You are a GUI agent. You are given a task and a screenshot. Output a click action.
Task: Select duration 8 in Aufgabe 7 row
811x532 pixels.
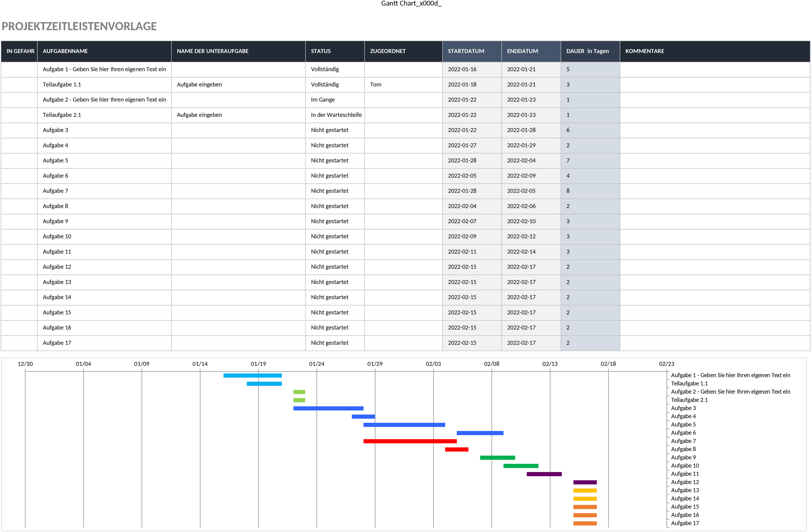590,191
